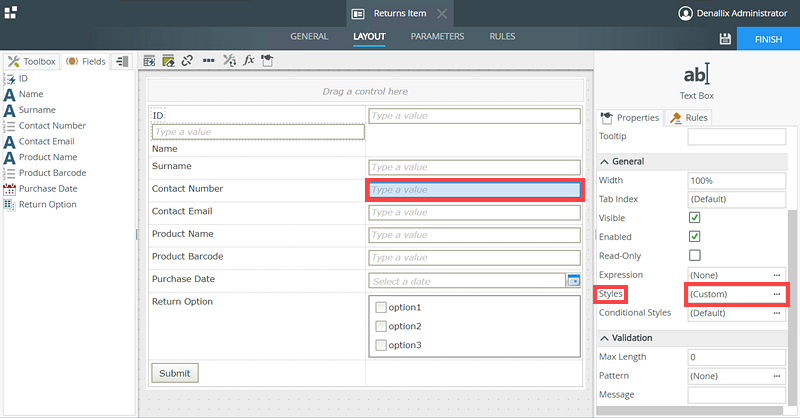800x418 pixels.
Task: Click the collapse panel icon beside Fields
Action: [x=122, y=61]
